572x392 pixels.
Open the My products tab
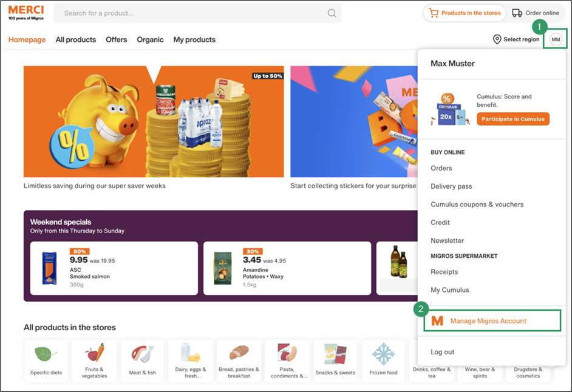[x=194, y=39]
